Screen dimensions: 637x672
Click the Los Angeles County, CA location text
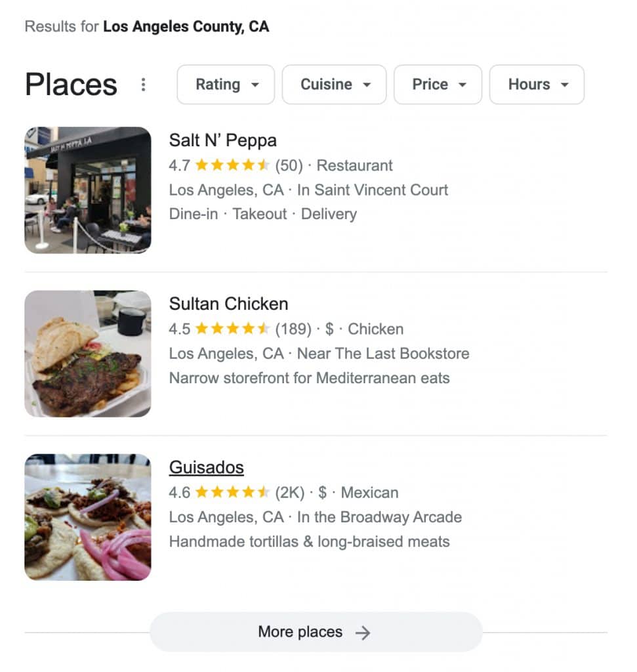186,26
